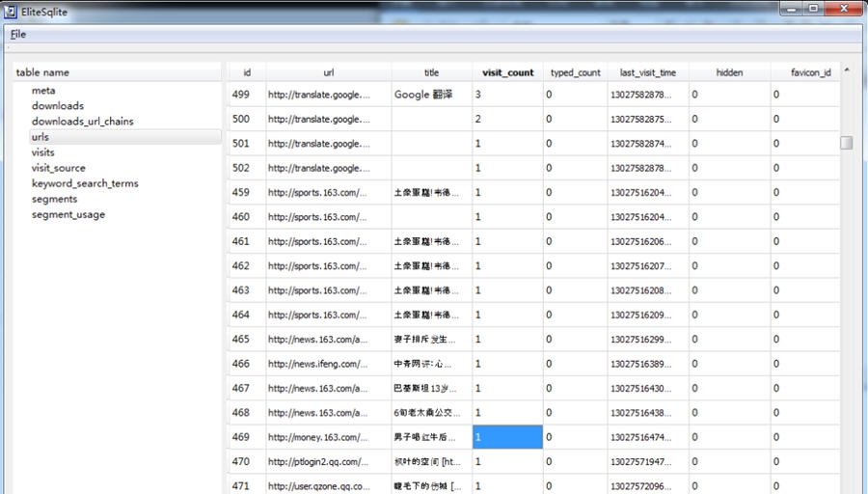Select the highlighted visit_count cell in row 469
Viewport: 868px width, 494px height.
tap(507, 437)
